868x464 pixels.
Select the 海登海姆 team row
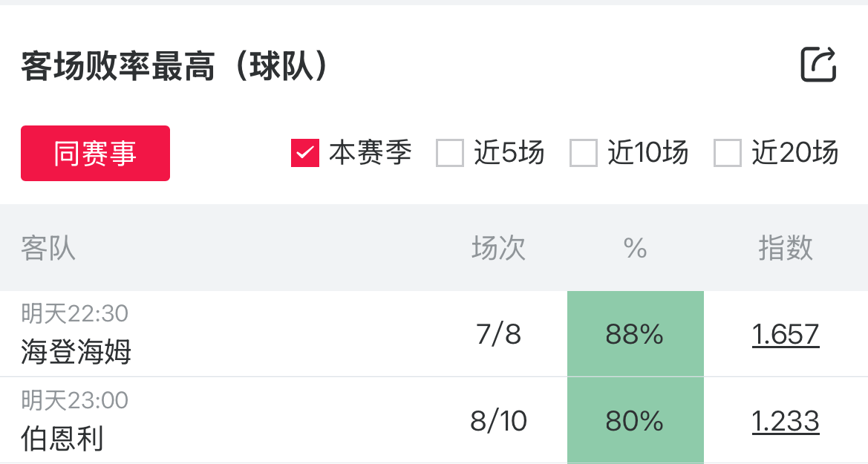point(76,351)
